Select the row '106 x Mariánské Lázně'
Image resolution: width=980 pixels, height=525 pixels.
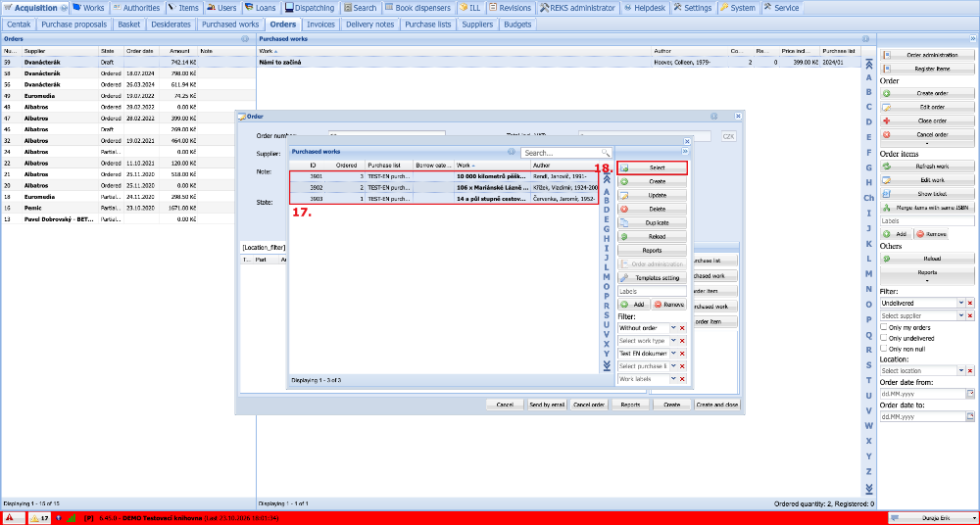444,187
